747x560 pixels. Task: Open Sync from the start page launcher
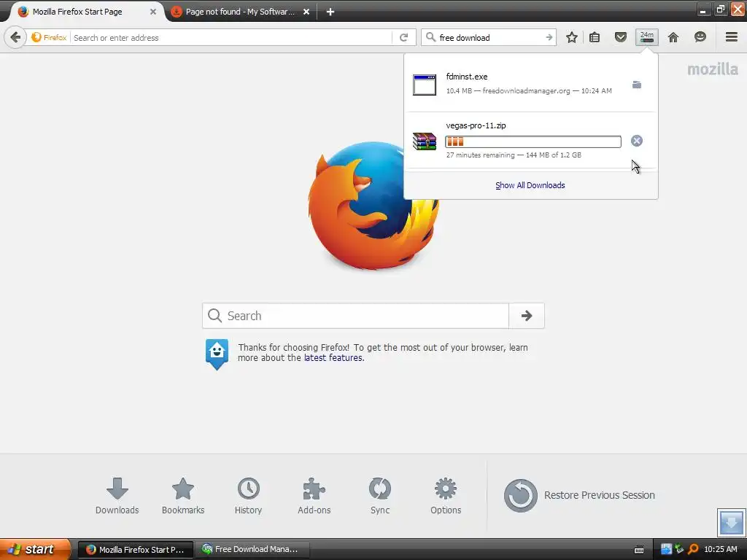379,496
